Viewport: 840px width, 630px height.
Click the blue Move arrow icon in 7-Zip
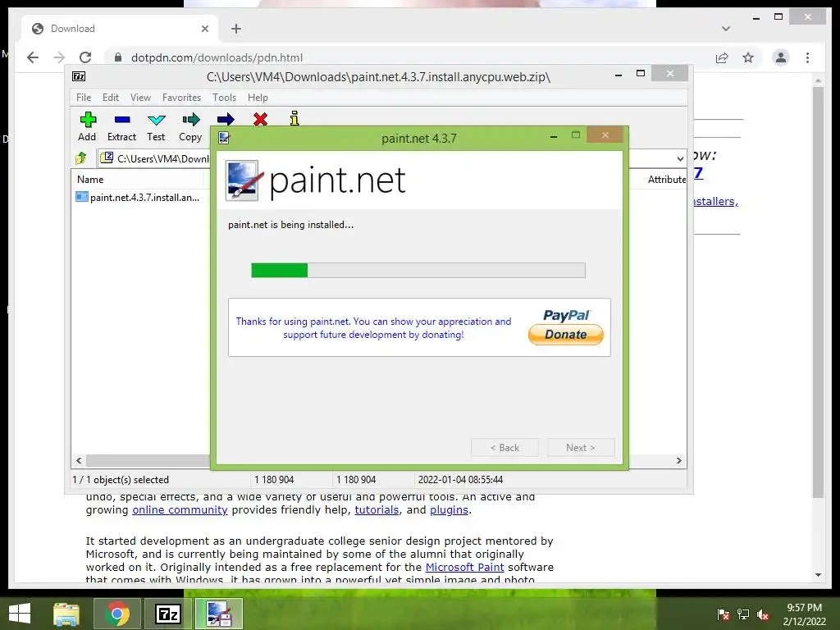pyautogui.click(x=226, y=119)
